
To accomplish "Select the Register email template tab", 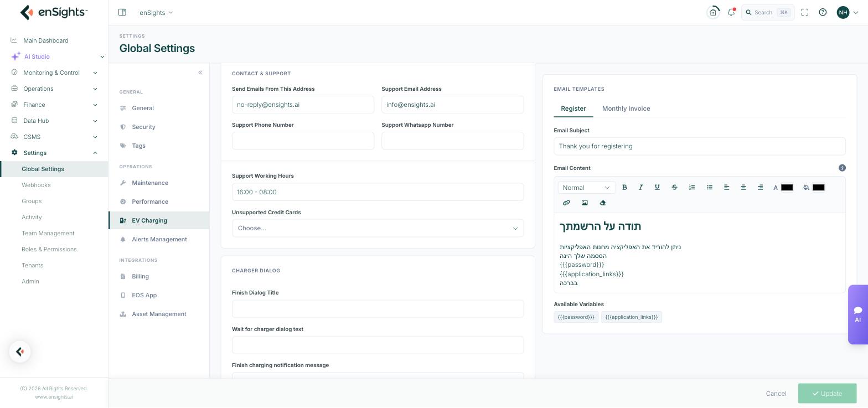I will [x=573, y=109].
